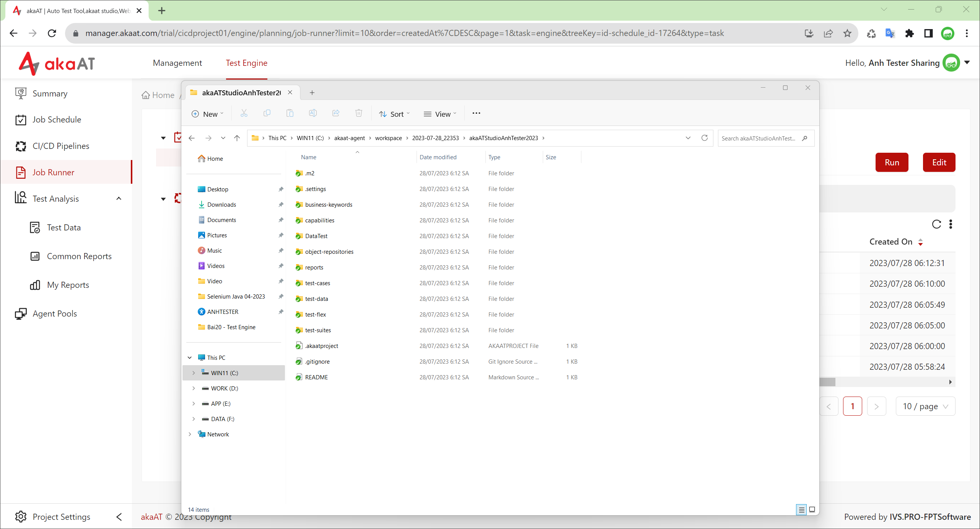
Task: Open Downloads in Explorer navigation pane
Action: [221, 204]
